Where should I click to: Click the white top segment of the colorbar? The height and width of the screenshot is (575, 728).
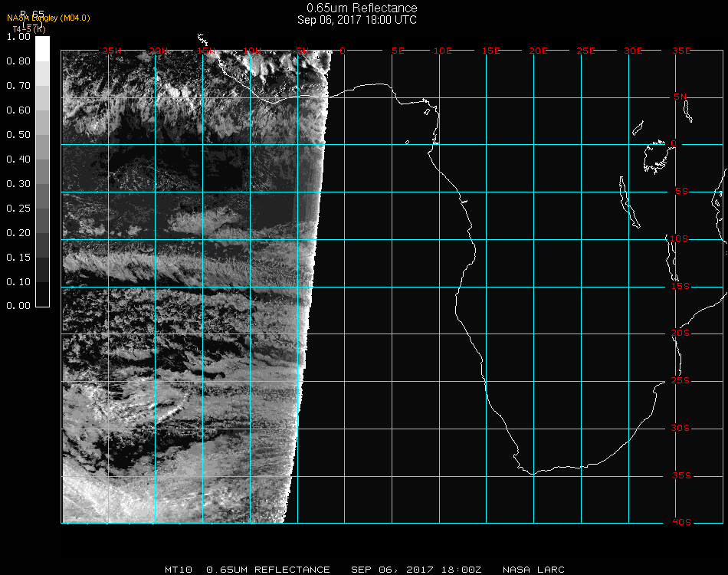(x=42, y=49)
